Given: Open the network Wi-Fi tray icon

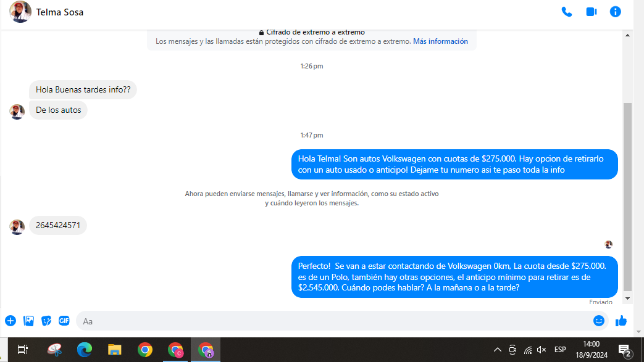Looking at the screenshot, I should (x=528, y=350).
